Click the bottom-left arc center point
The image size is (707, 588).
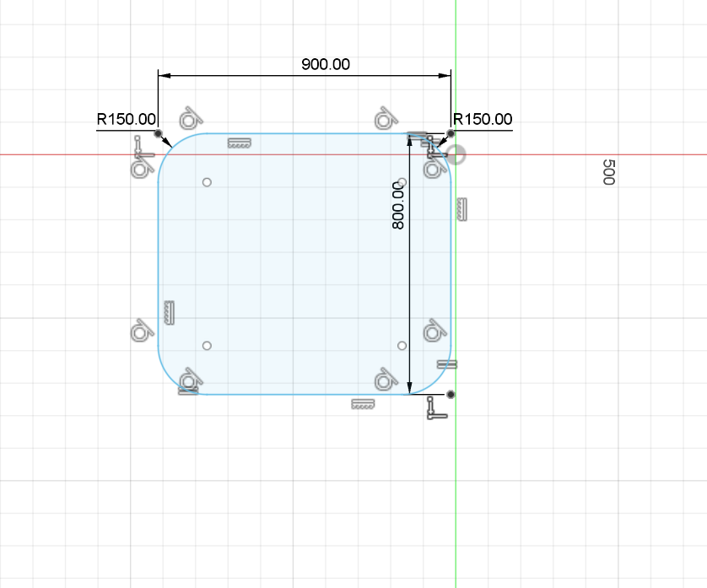(207, 345)
